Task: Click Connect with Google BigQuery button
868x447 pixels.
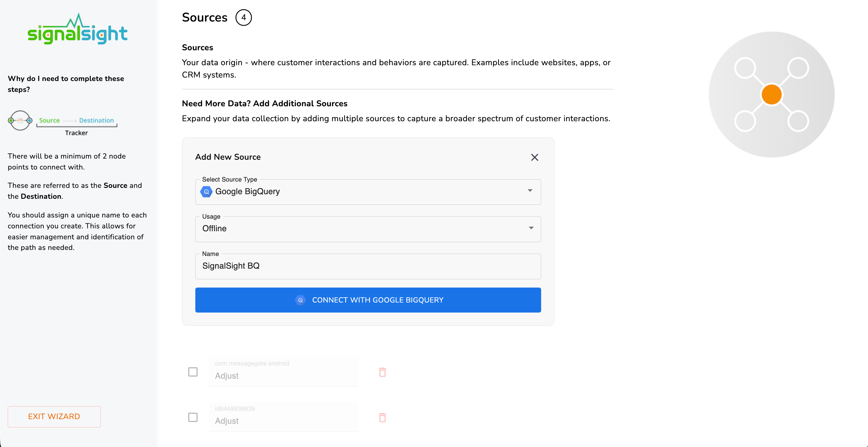Action: (368, 300)
